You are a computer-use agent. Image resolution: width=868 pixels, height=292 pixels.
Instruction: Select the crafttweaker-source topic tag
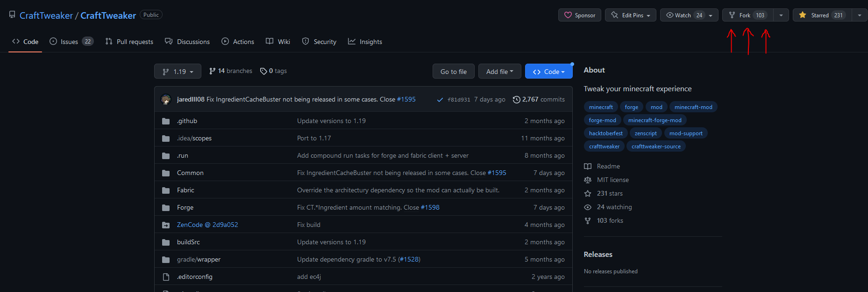tap(656, 146)
